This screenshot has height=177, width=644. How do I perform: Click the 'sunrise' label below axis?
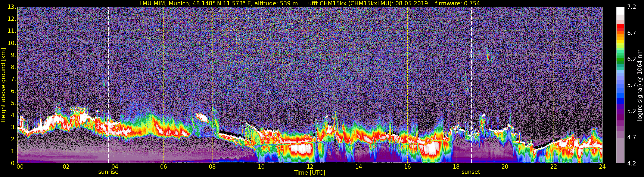pos(108,172)
